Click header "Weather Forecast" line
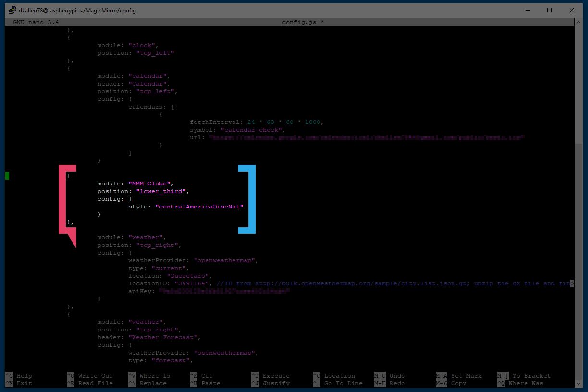The width and height of the screenshot is (588, 392). pos(148,337)
